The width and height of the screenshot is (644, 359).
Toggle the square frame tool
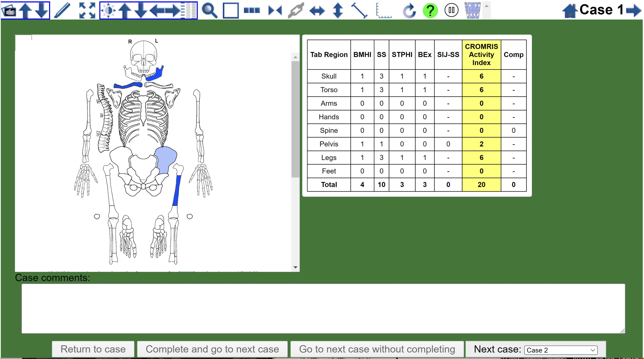pos(231,10)
